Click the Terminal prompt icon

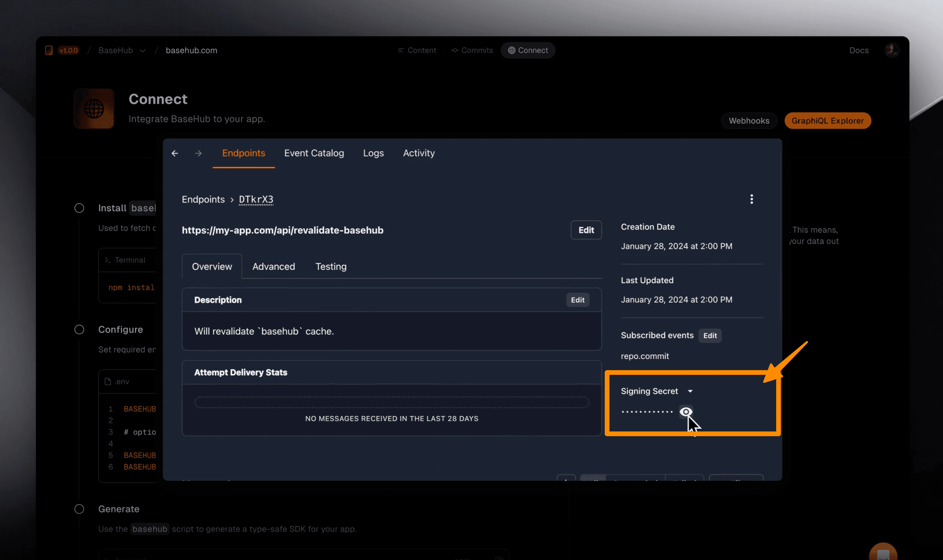click(x=108, y=260)
